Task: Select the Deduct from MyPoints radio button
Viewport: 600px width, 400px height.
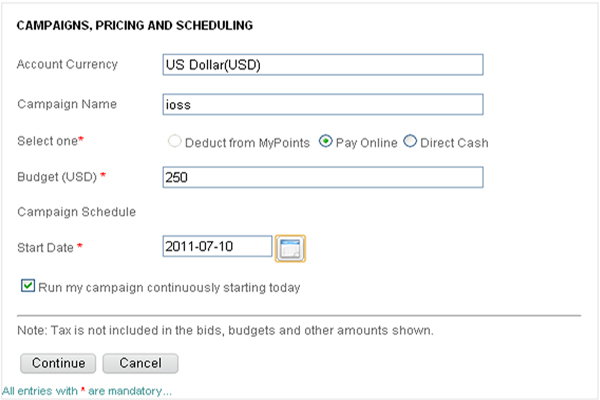Action: point(174,141)
